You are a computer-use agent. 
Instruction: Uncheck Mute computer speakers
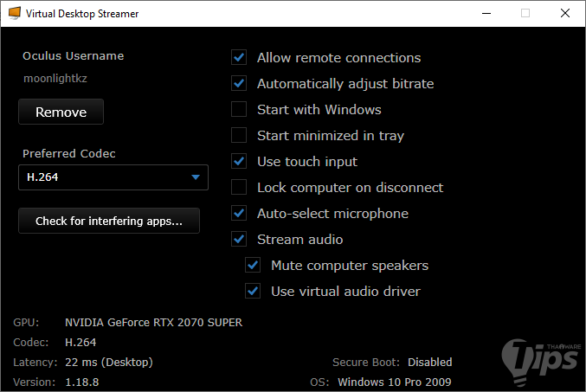pos(253,266)
